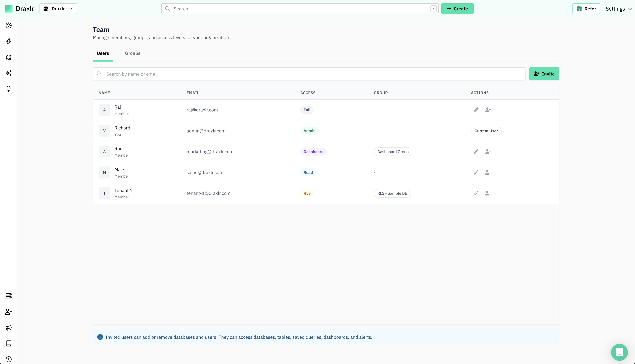635x364 pixels.
Task: Switch to the Users tab
Action: 103,53
